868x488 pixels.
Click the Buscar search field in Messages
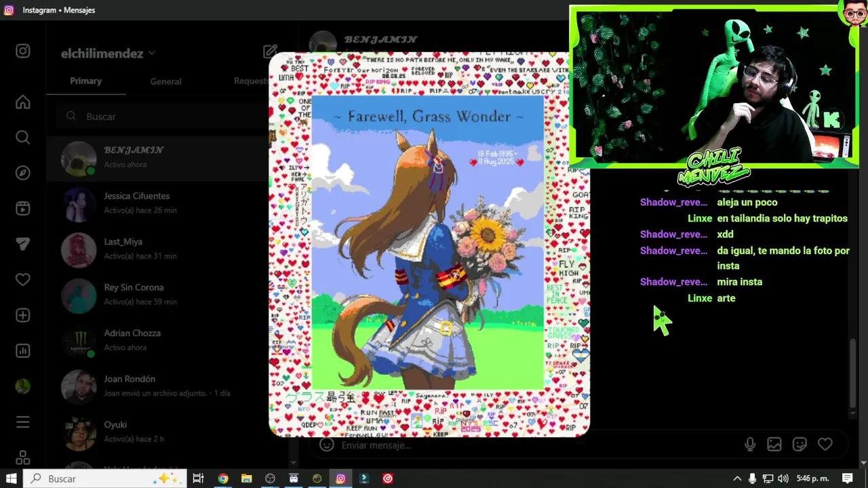pos(163,117)
